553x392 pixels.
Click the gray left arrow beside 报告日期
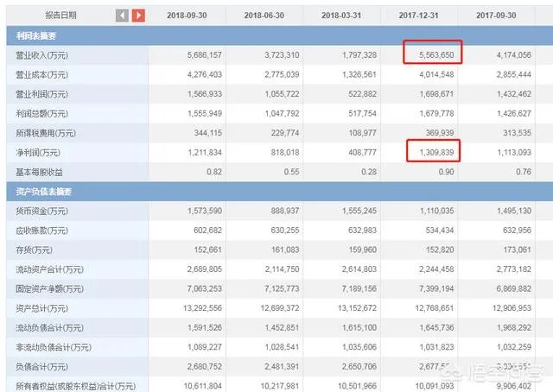pos(122,16)
